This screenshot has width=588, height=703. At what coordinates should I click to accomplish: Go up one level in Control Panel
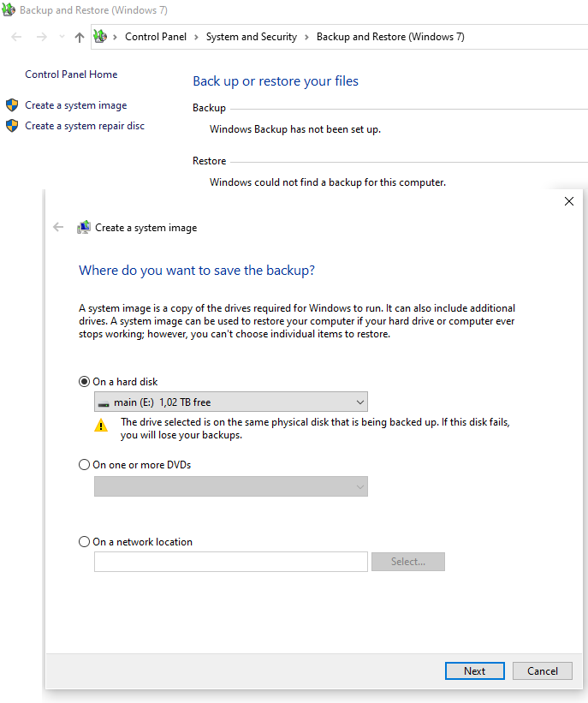pos(80,37)
